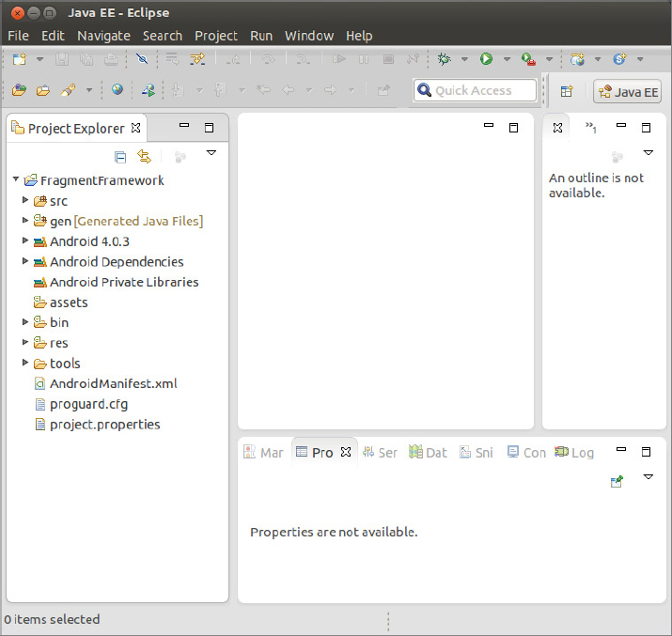The height and width of the screenshot is (636, 672).
Task: Click the Quick Access search field
Action: (x=476, y=90)
